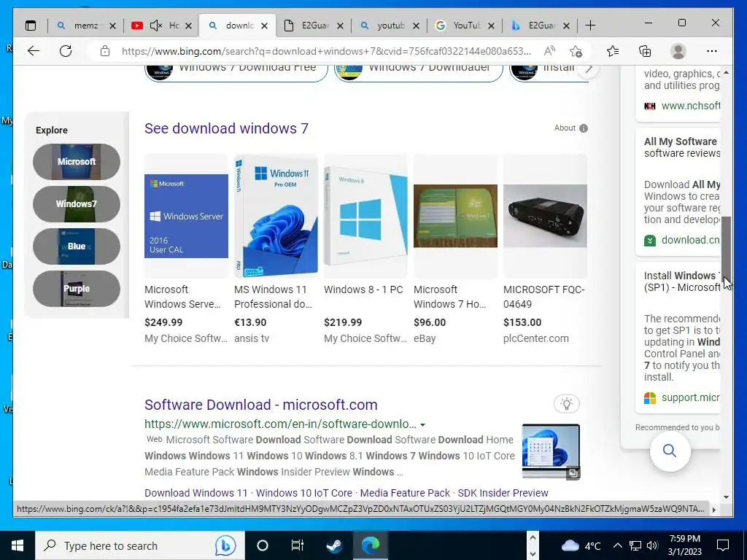Open the volume speaker tray icon
Image resolution: width=747 pixels, height=560 pixels.
[653, 545]
